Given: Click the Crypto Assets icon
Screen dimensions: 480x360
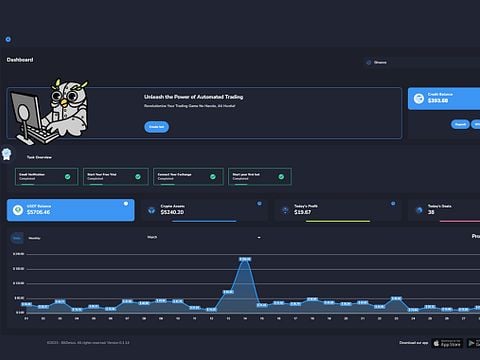Looking at the screenshot, I should click(152, 210).
